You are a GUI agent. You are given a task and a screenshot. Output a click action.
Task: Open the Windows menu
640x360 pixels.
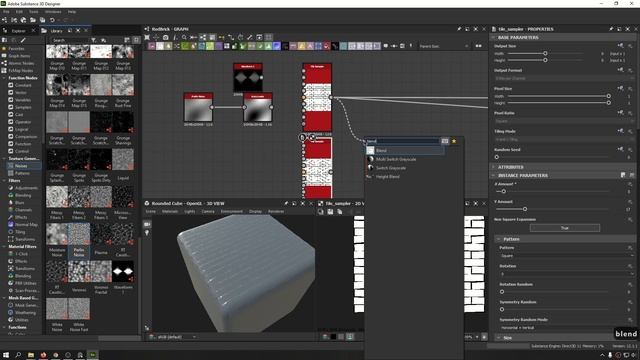53,12
